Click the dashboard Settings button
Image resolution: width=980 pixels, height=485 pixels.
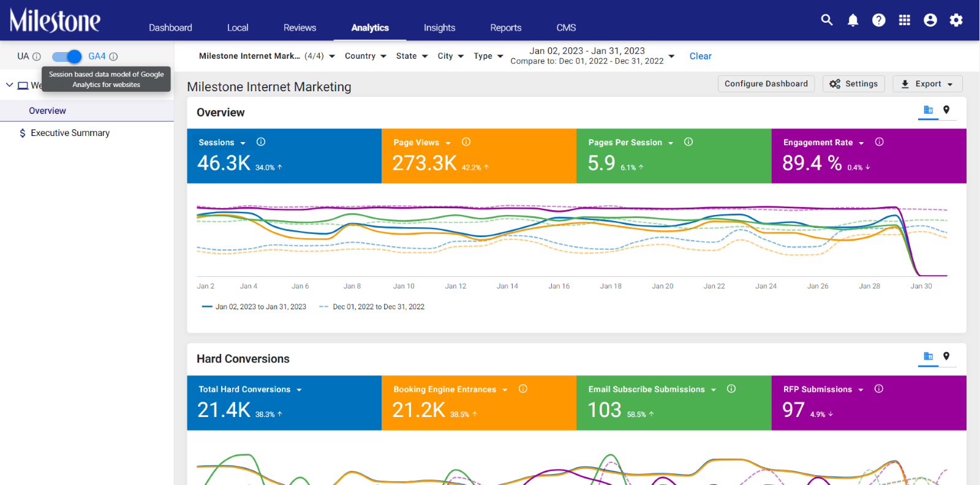click(x=854, y=84)
